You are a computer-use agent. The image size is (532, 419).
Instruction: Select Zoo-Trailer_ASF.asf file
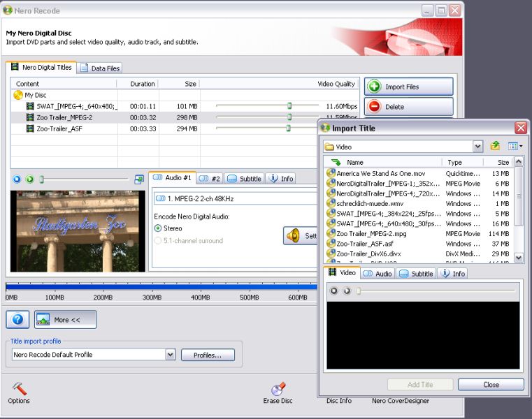point(418,244)
